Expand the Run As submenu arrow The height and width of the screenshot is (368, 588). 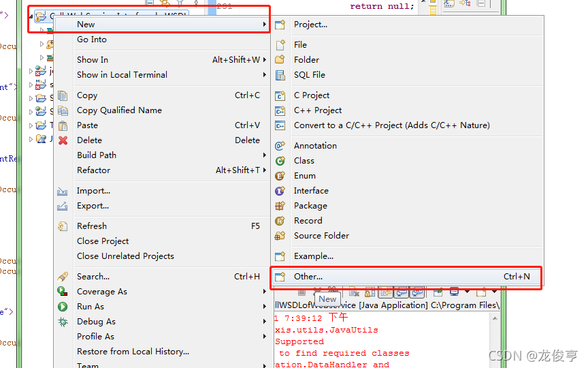click(x=264, y=307)
